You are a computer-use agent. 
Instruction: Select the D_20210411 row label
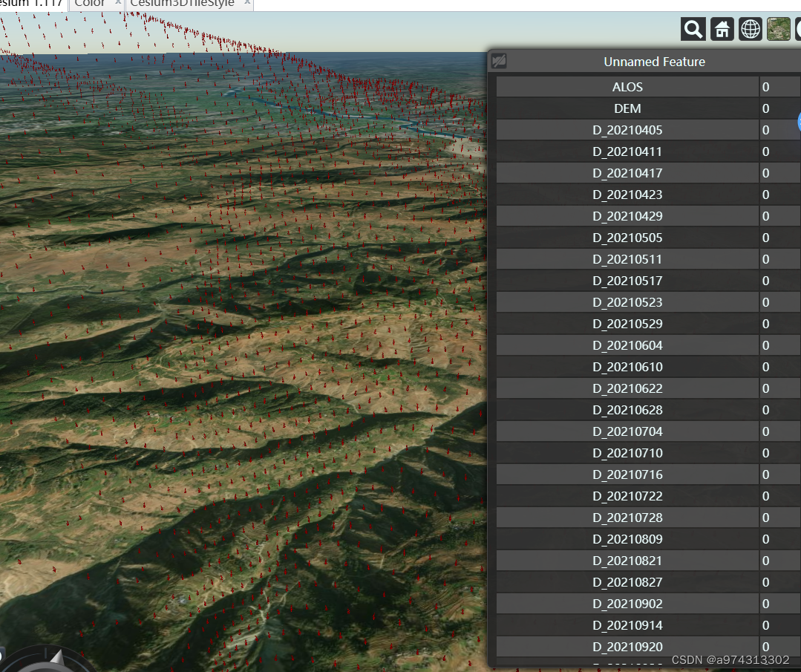(627, 151)
